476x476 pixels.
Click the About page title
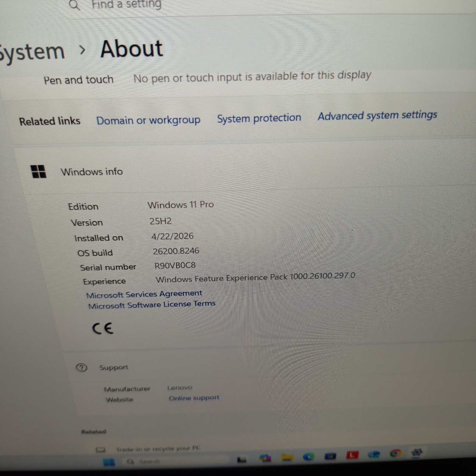click(x=131, y=48)
